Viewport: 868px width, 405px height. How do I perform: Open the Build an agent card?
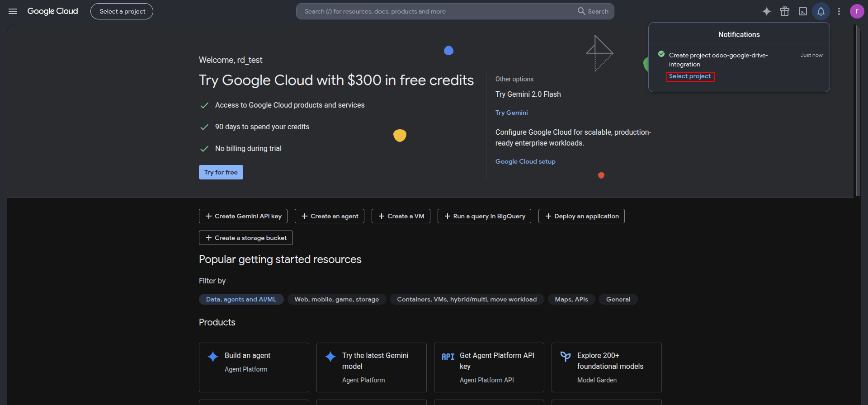pos(254,367)
